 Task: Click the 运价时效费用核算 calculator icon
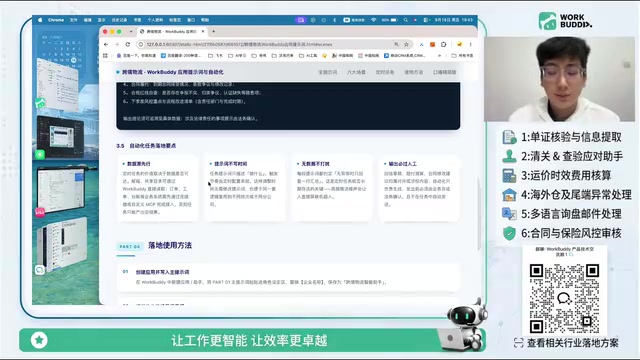click(509, 176)
